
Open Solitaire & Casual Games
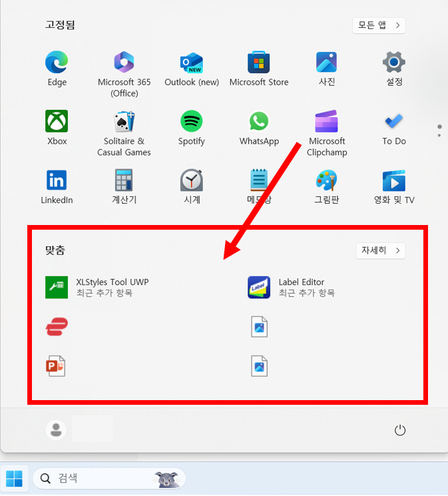(124, 133)
